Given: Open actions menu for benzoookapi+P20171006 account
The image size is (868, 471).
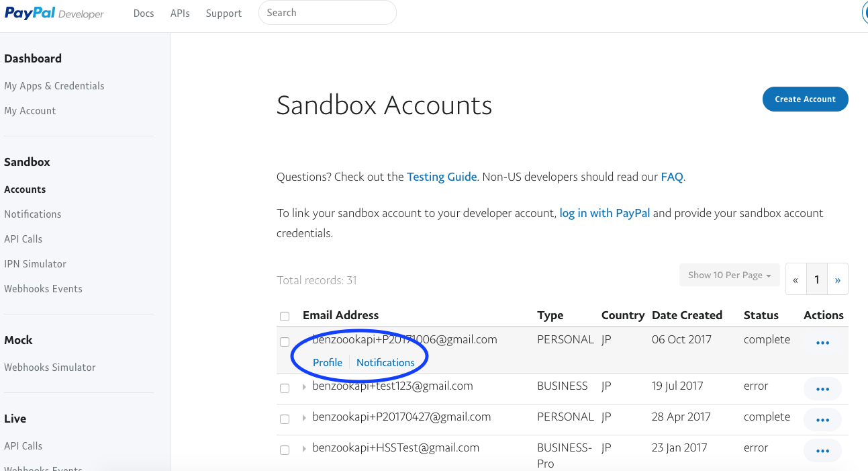Looking at the screenshot, I should (822, 343).
